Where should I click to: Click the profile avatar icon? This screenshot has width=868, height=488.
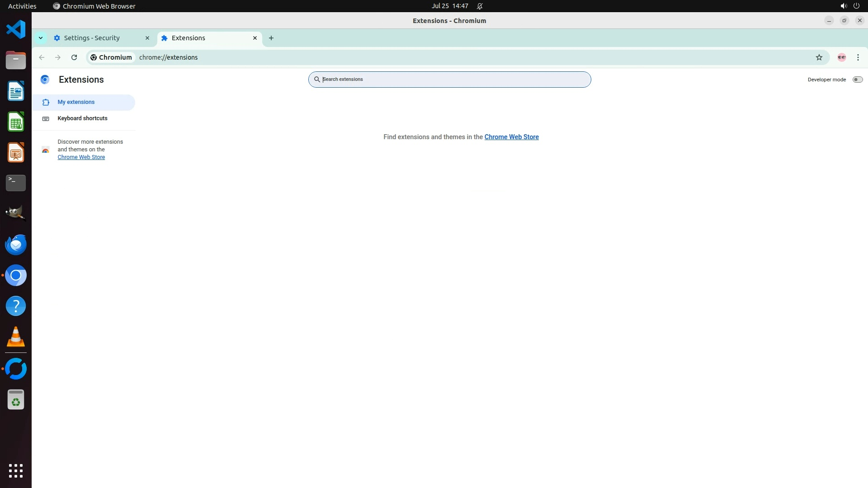point(841,57)
